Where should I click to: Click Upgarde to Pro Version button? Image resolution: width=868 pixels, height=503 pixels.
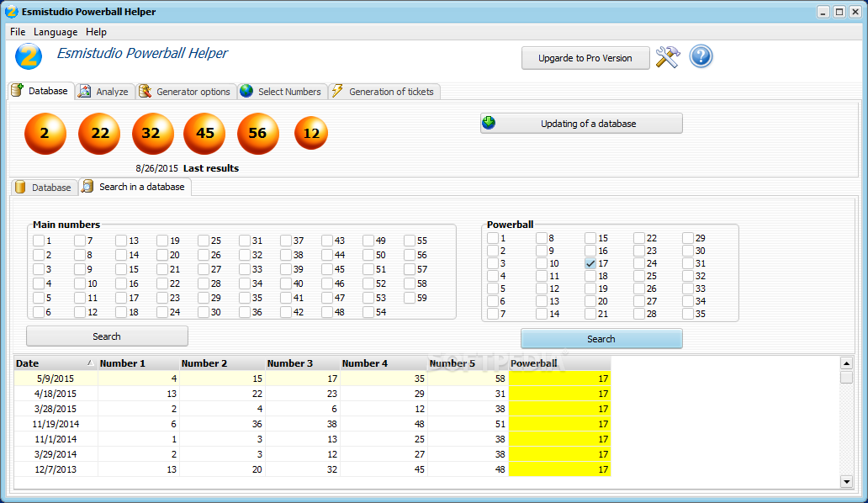tap(585, 58)
